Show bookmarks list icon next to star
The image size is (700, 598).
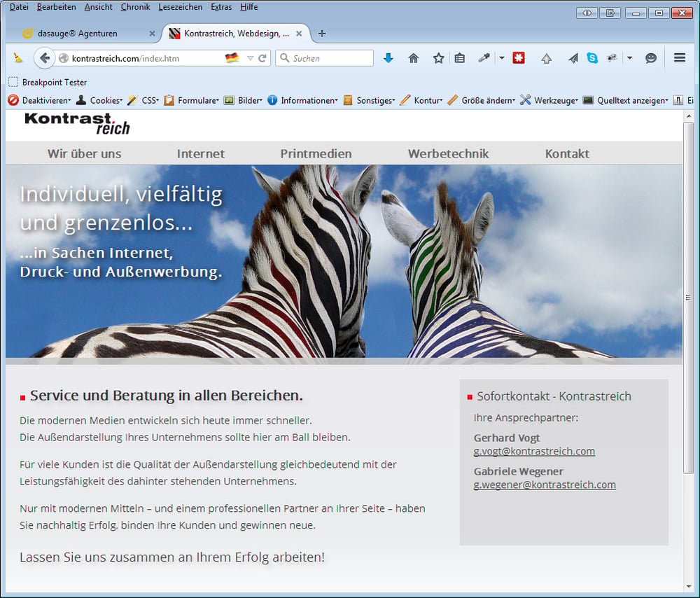[x=460, y=58]
